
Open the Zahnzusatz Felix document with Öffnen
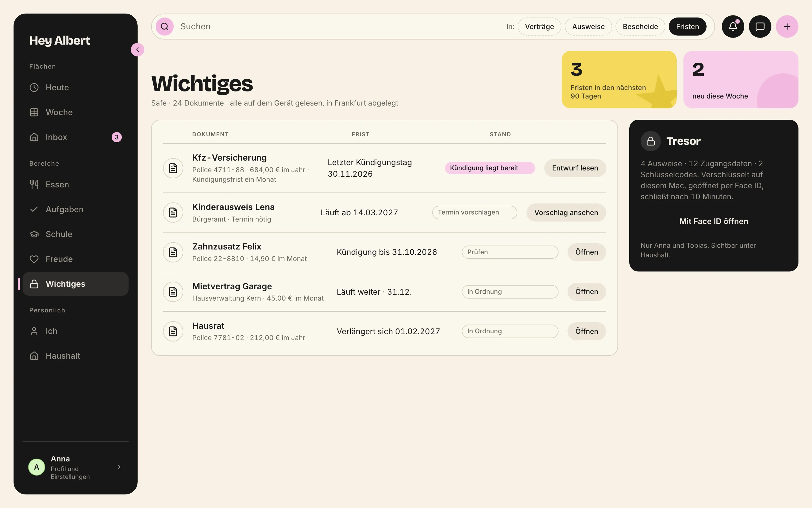tap(586, 252)
